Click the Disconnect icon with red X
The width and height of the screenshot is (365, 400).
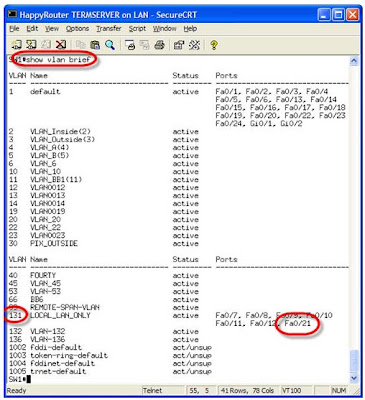click(61, 44)
